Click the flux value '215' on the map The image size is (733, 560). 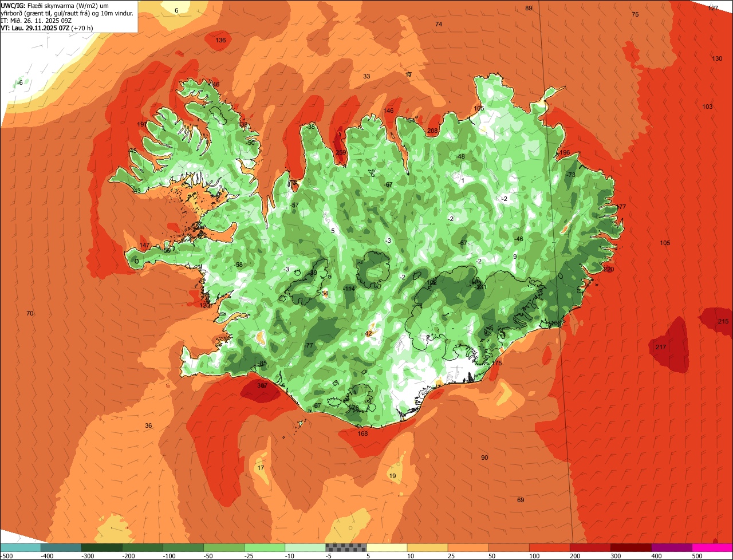[723, 321]
